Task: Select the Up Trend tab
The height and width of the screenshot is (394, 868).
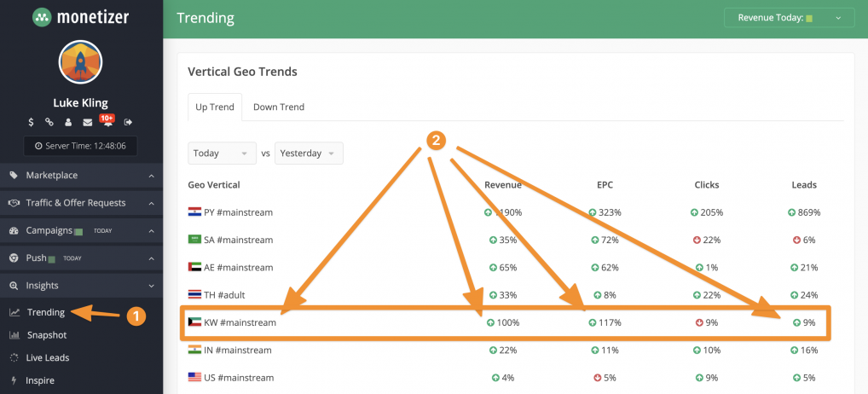Action: (215, 107)
